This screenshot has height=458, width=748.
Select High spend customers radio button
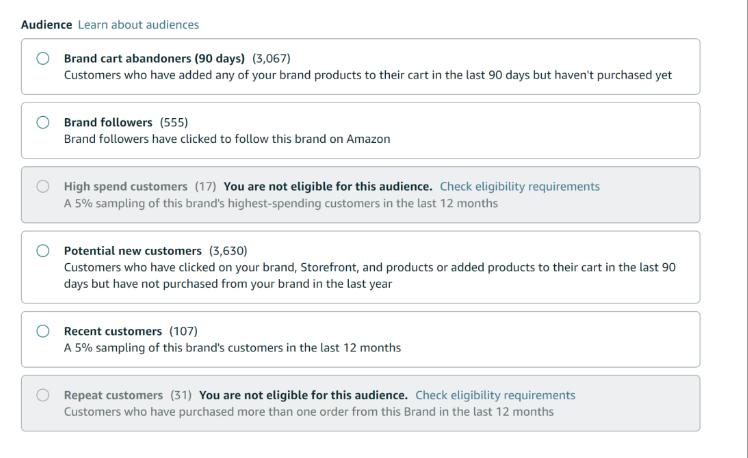point(43,187)
